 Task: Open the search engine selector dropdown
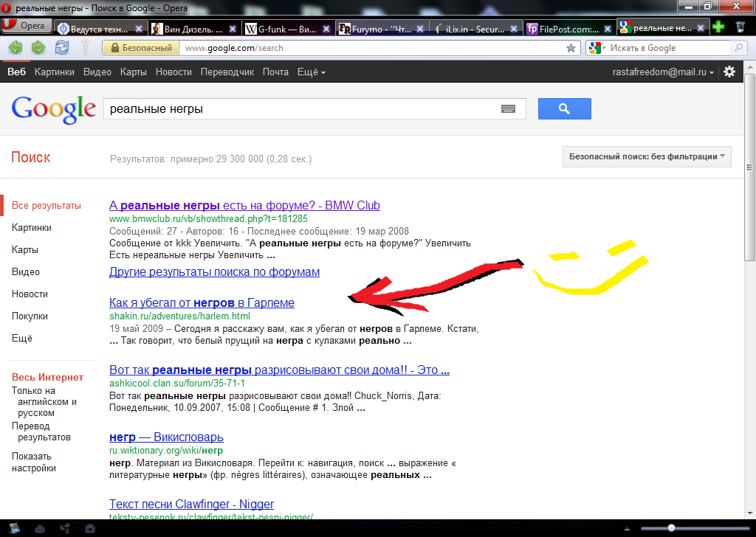click(x=597, y=48)
